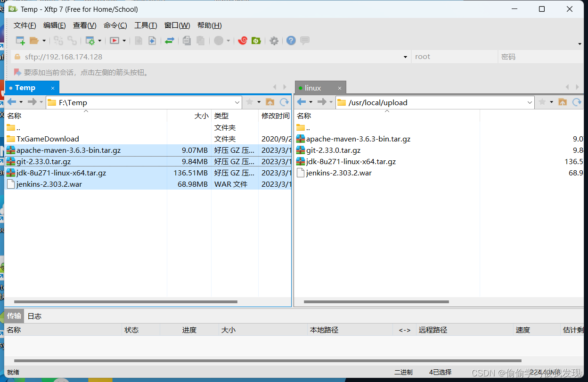Expand the session properties dropdown arrow
This screenshot has width=588, height=382.
[x=99, y=41]
